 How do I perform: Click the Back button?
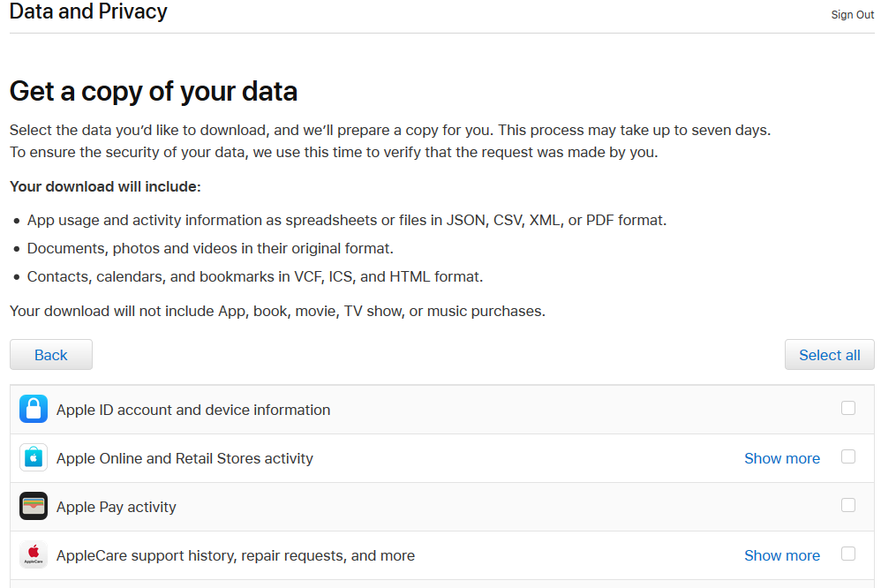(51, 355)
